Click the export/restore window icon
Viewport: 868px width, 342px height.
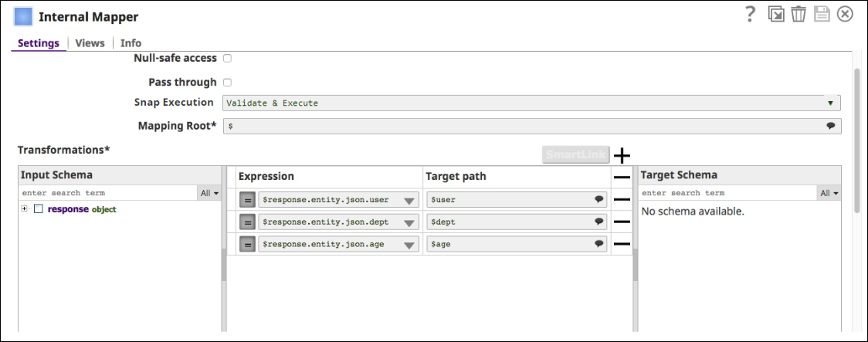[776, 15]
